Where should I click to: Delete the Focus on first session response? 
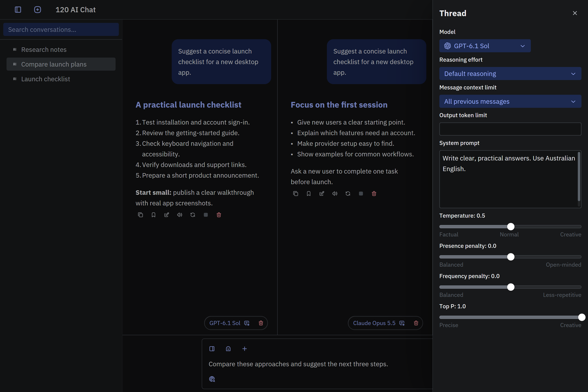tap(374, 194)
